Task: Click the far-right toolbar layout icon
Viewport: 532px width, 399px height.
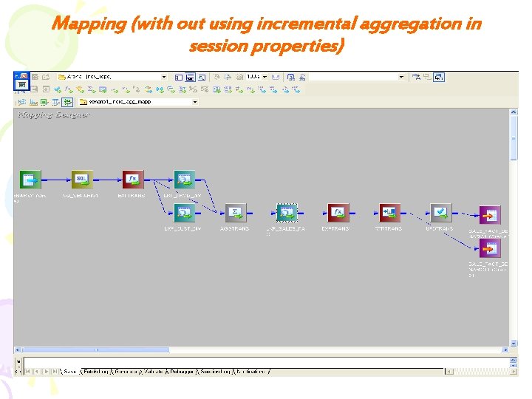Action: (439, 78)
